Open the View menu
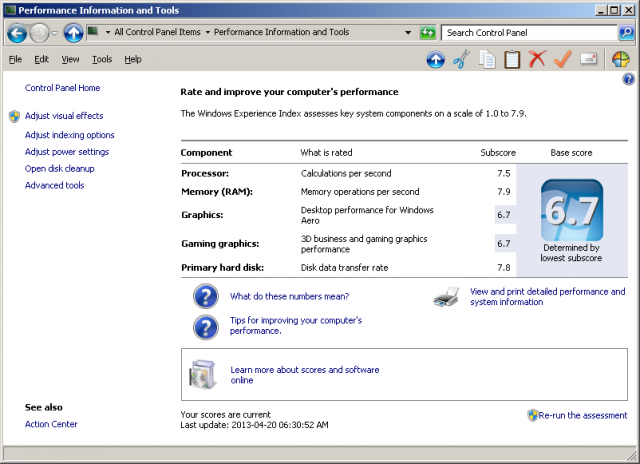This screenshot has height=464, width=640. pos(70,60)
